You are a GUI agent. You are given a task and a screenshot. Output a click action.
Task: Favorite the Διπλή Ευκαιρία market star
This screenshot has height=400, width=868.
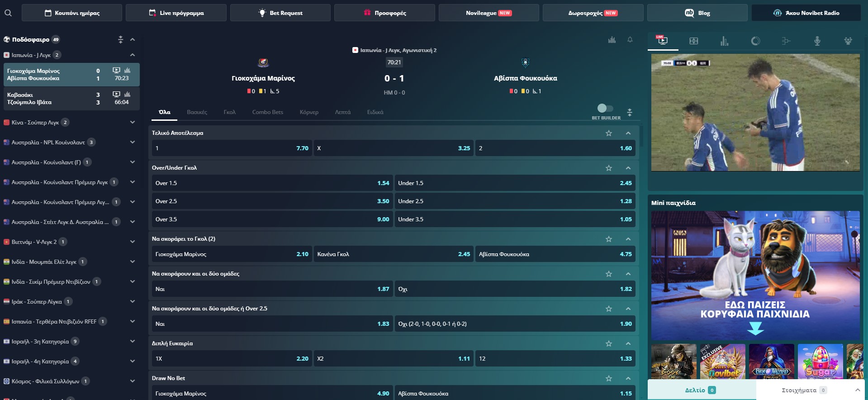pos(609,343)
